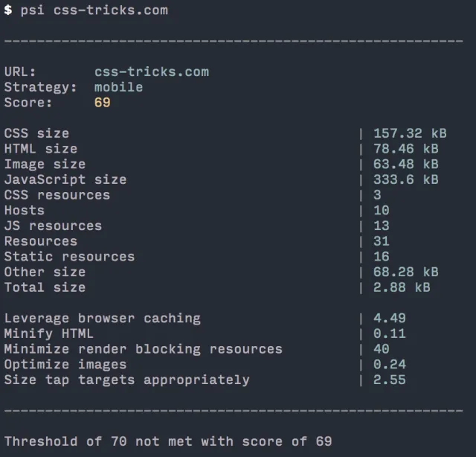Click the "psi css-tricks.com" command line
The height and width of the screenshot is (457, 476).
(x=94, y=10)
